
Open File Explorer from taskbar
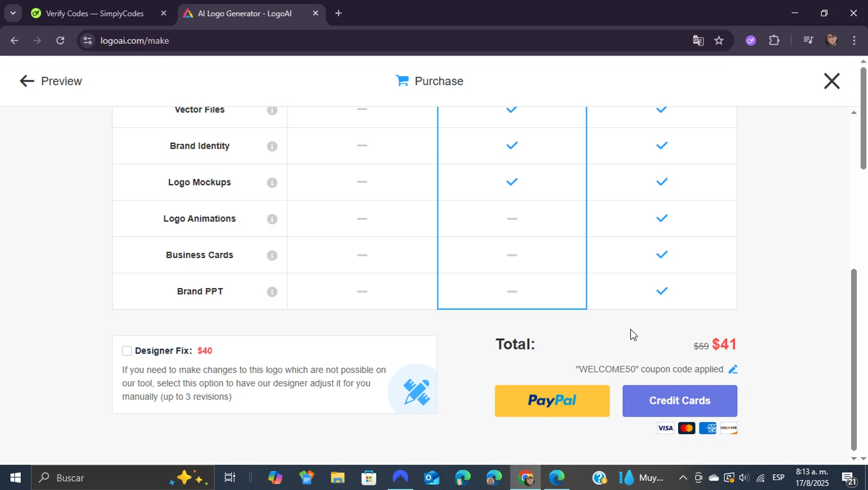(337, 478)
